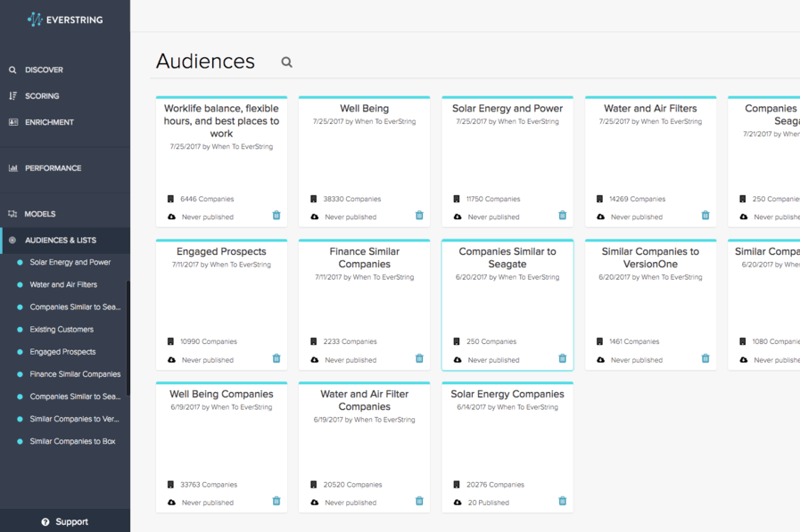Click the '33763 Companies' count
The height and width of the screenshot is (532, 800).
[x=209, y=485]
